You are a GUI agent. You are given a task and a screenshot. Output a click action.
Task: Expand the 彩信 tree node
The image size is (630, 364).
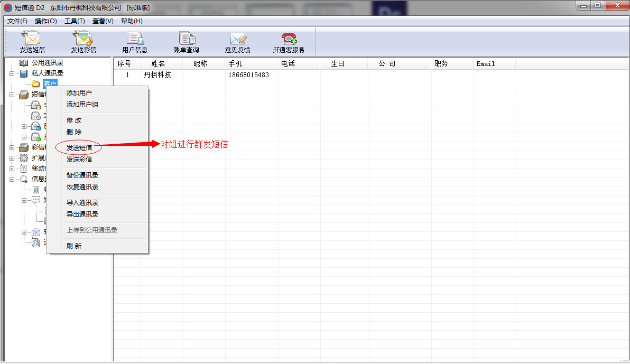click(12, 147)
